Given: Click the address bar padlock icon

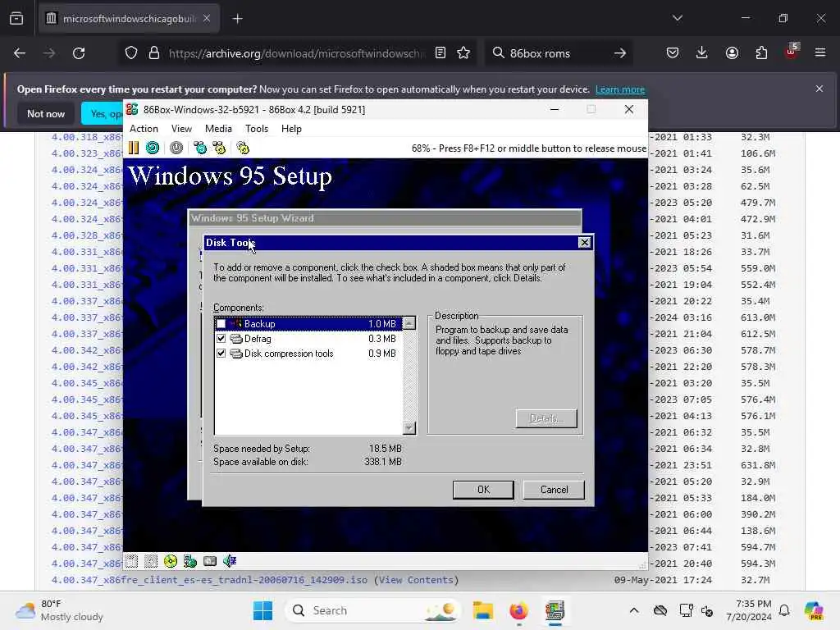Looking at the screenshot, I should pos(154,53).
